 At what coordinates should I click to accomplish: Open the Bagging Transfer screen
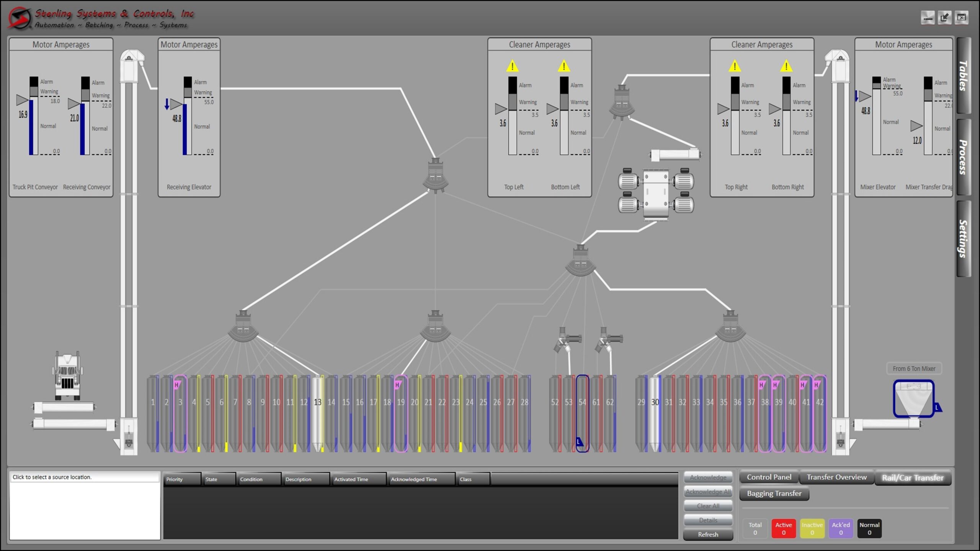tap(774, 494)
